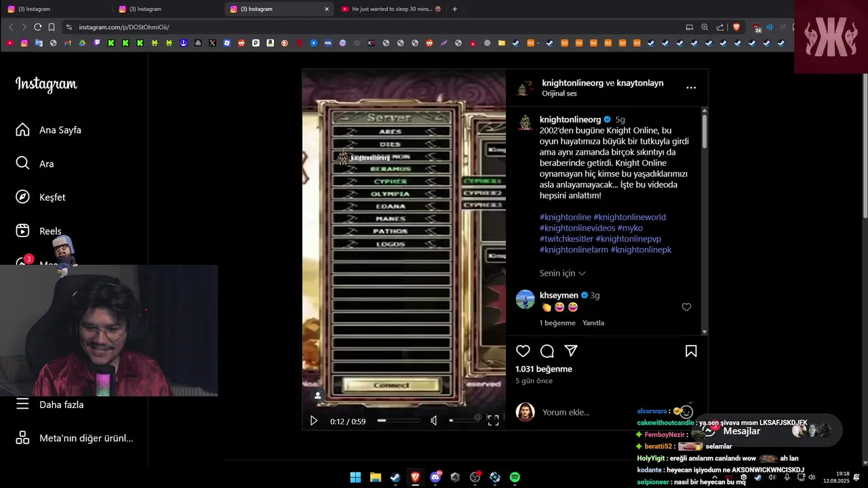The image size is (868, 488).
Task: Open Ana Sayfa in Instagram sidebar
Action: pyautogui.click(x=49, y=130)
